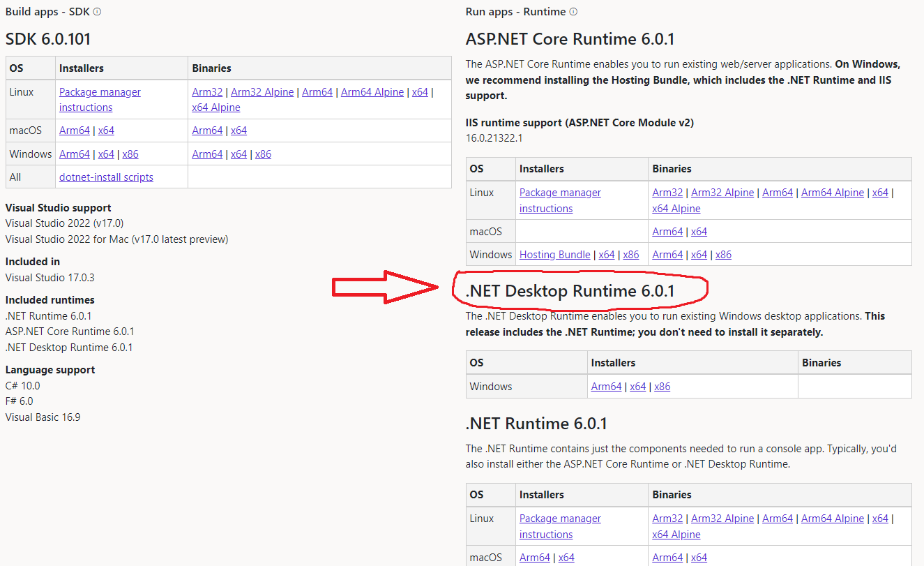This screenshot has height=566, width=924.
Task: Download ASP.NET Core Runtime Linux Arm64 binaries
Action: (778, 193)
